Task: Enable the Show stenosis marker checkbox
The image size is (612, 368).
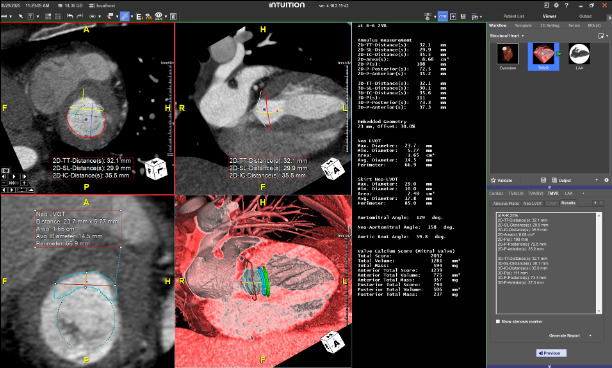Action: point(498,322)
